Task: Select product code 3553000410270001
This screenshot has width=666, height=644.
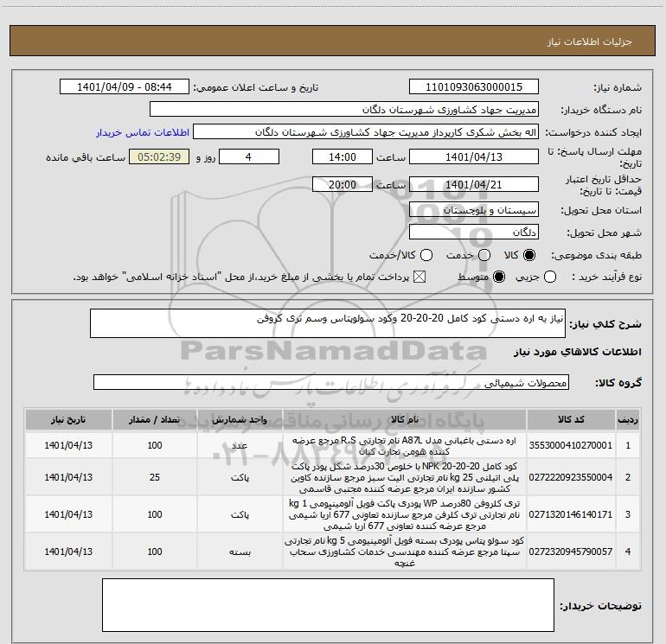Action: tap(571, 445)
